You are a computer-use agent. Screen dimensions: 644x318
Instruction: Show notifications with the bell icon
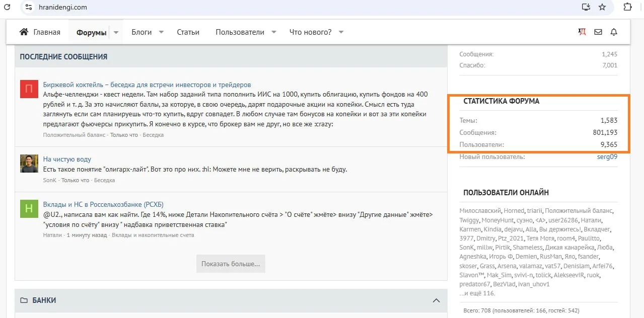614,32
